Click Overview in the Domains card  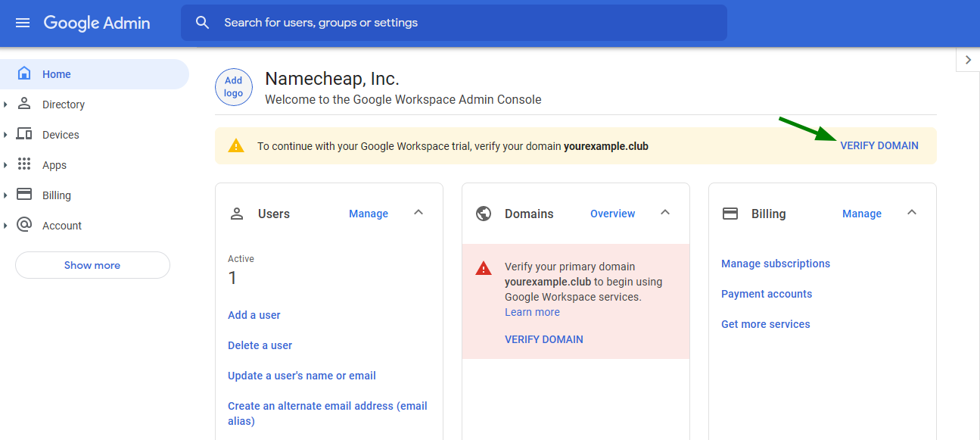tap(613, 214)
